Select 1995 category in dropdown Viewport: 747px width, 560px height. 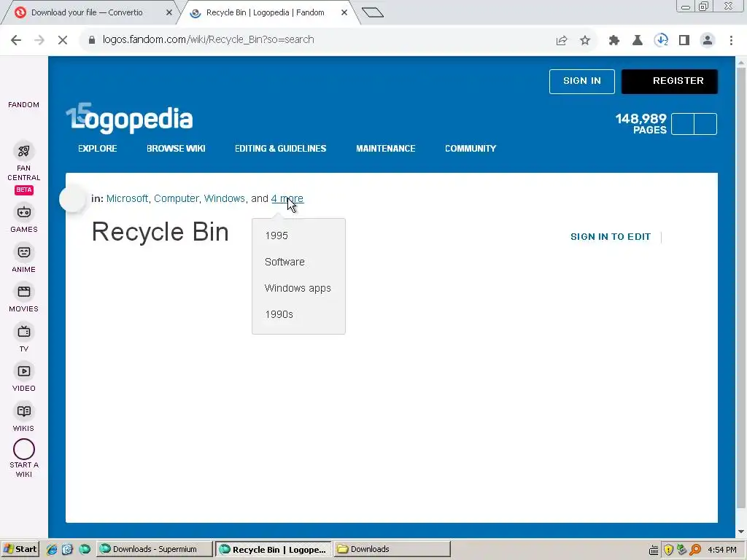(x=276, y=236)
